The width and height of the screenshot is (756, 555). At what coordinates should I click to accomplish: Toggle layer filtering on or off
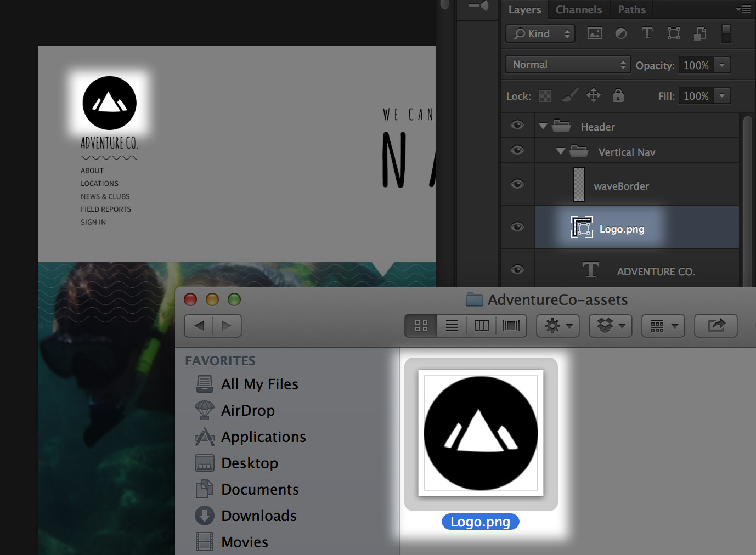[726, 33]
